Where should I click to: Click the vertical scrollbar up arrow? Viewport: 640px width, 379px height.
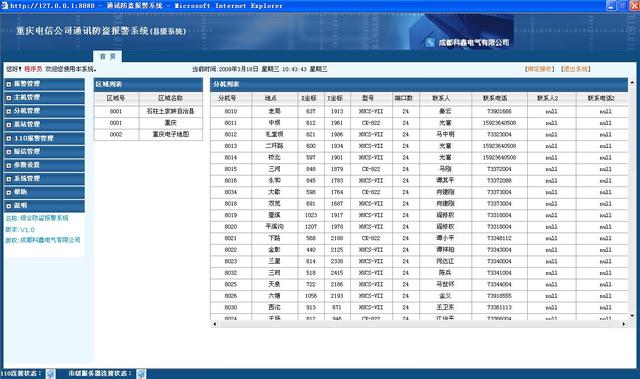click(x=632, y=83)
